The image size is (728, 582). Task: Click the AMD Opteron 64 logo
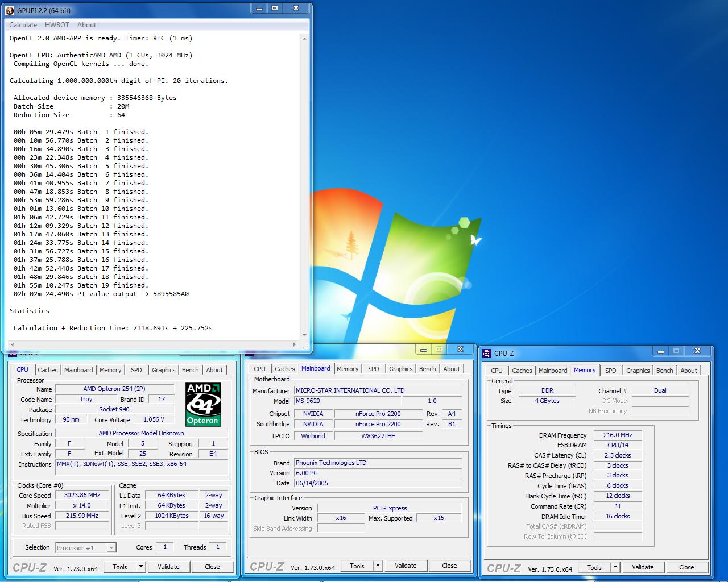[x=204, y=404]
